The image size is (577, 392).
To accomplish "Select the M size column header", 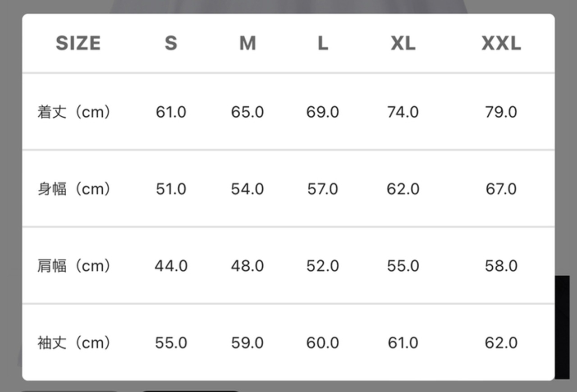I will point(247,43).
